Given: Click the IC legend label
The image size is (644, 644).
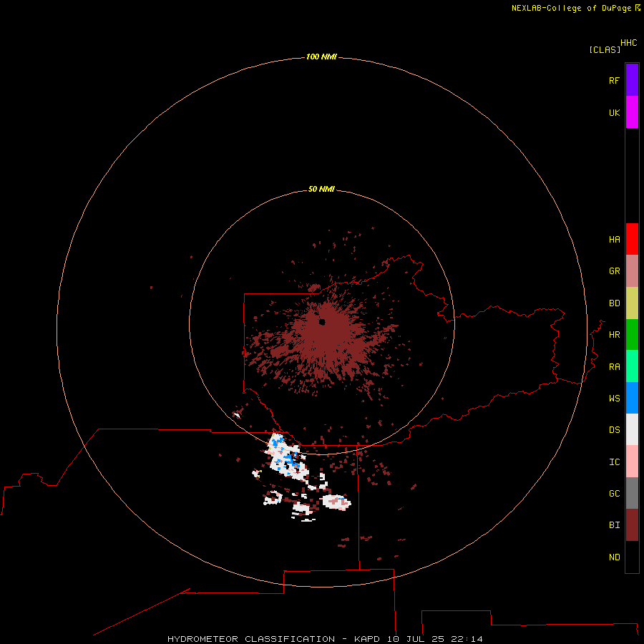Looking at the screenshot, I should click(614, 462).
